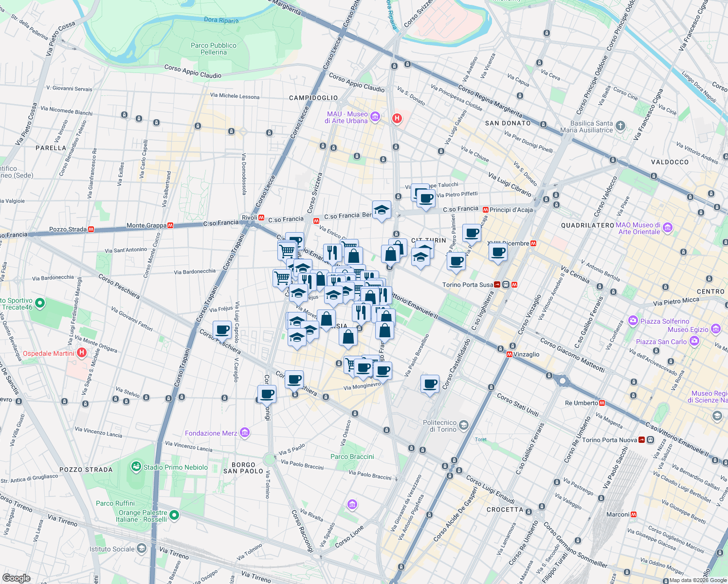728x584 pixels.
Task: Click the Re Umberto metro icon
Action: click(602, 403)
